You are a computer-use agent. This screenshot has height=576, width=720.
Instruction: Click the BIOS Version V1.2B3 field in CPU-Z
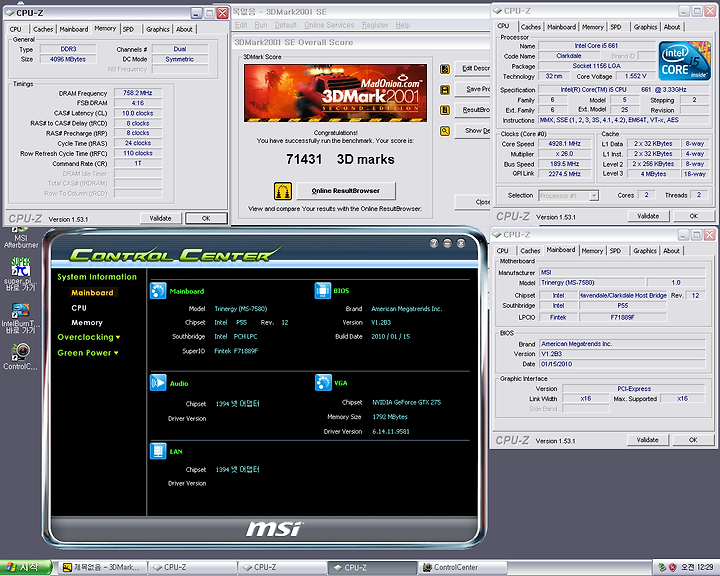click(622, 354)
